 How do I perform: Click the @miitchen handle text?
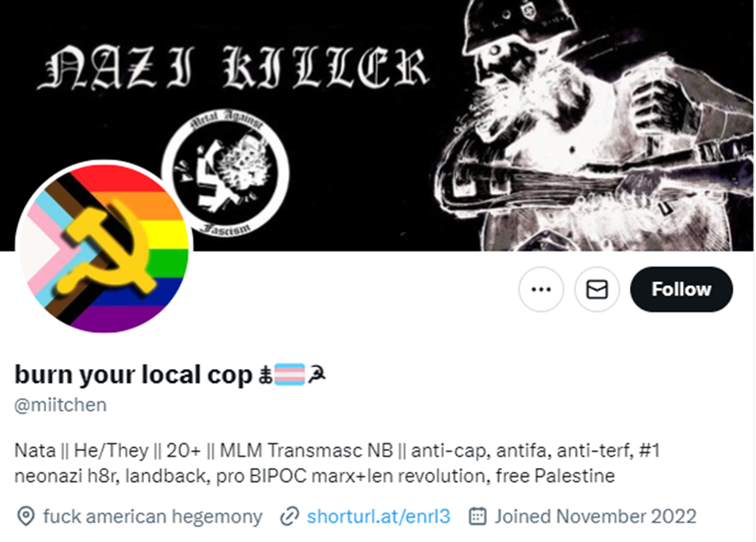point(60,405)
